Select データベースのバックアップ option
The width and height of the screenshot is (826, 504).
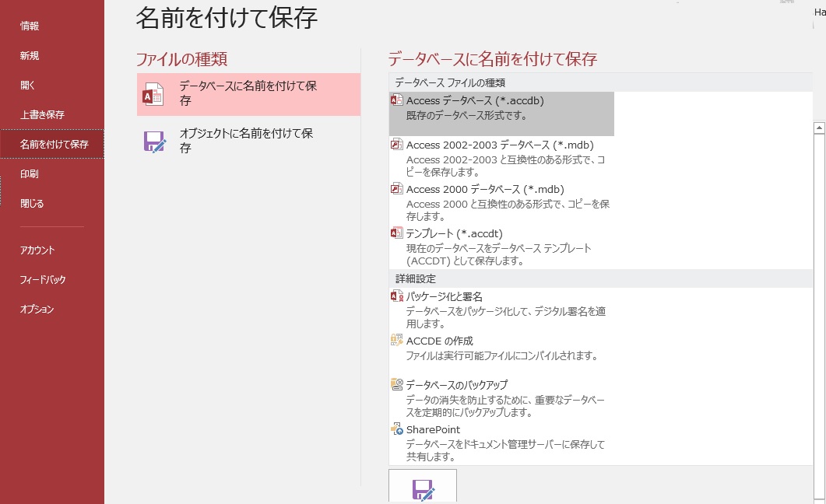click(501, 398)
